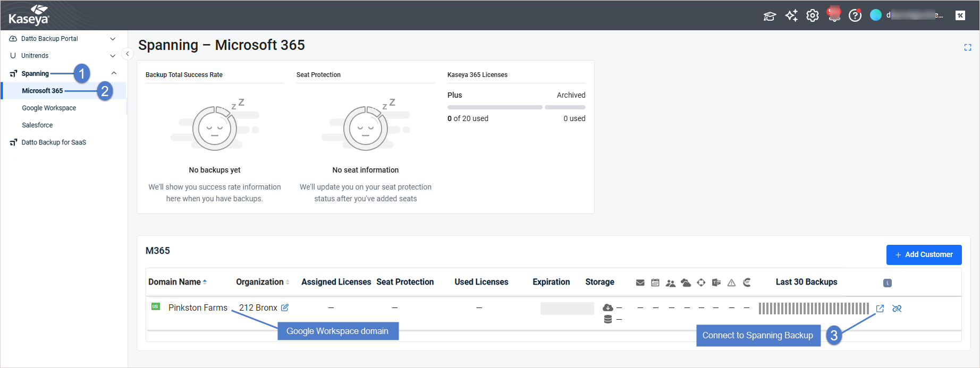The width and height of the screenshot is (980, 368).
Task: Open the settings gear in the header
Action: click(813, 15)
